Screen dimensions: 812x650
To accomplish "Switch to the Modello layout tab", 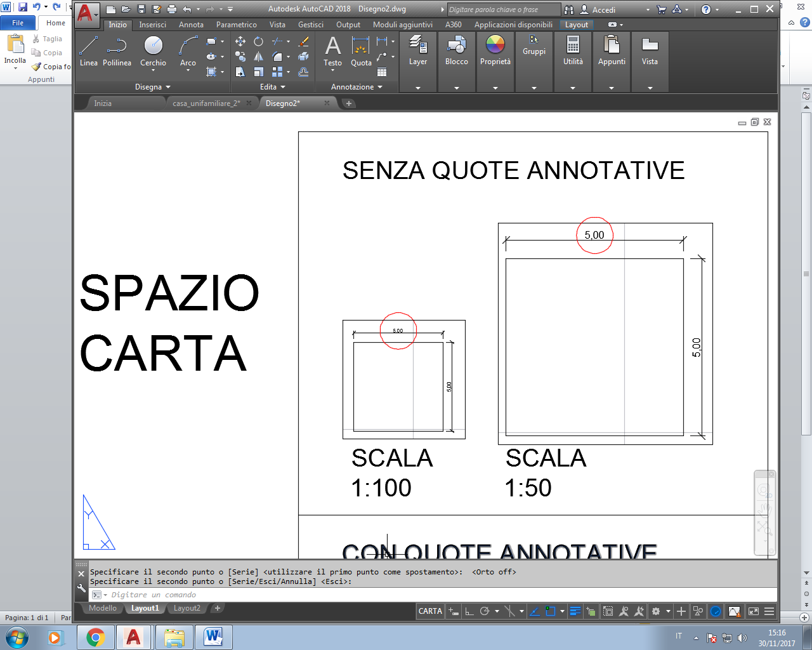I will [x=103, y=608].
